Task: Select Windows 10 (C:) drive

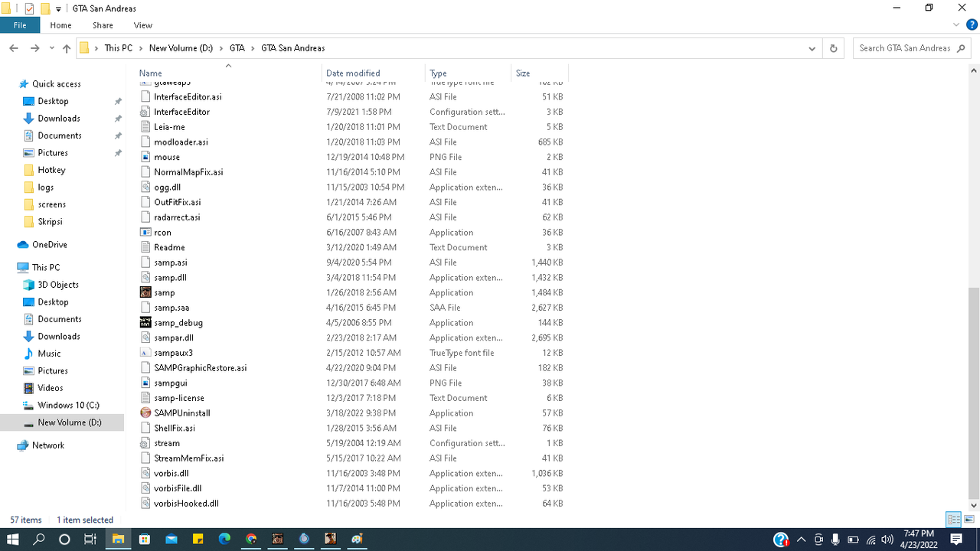Action: coord(68,406)
